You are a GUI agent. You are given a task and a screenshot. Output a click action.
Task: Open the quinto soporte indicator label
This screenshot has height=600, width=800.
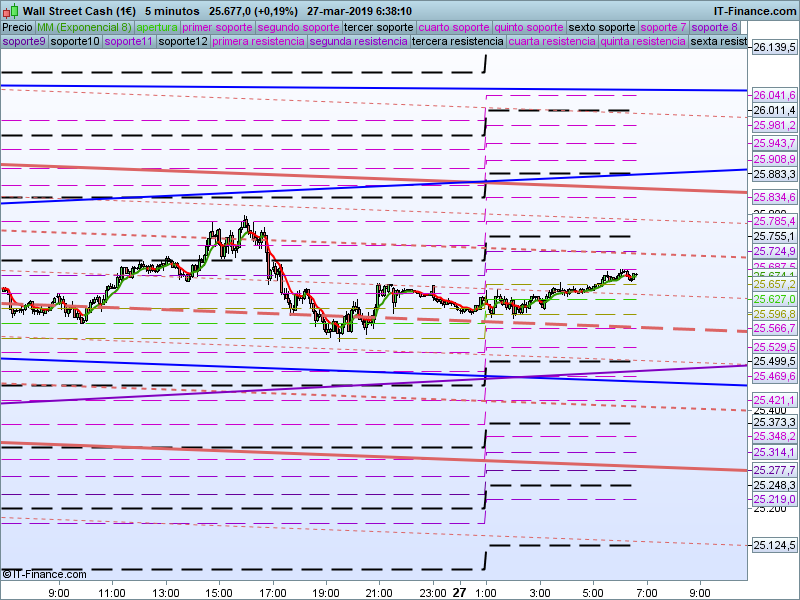click(x=529, y=28)
